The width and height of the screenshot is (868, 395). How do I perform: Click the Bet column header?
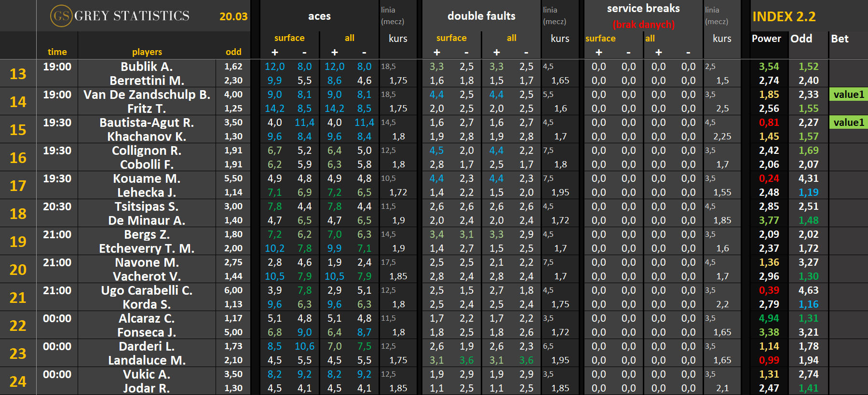[x=840, y=39]
